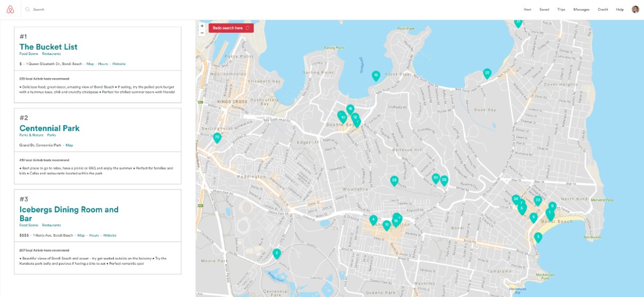644x297 pixels.
Task: Click the #3 ranking label
Action: click(x=24, y=199)
